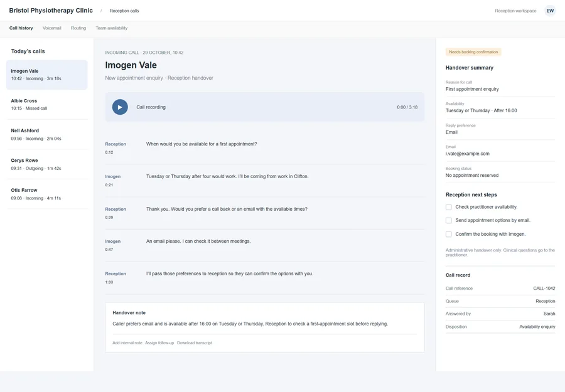The image size is (565, 392).
Task: Select Imogen Vale call in Today's calls
Action: point(47,75)
